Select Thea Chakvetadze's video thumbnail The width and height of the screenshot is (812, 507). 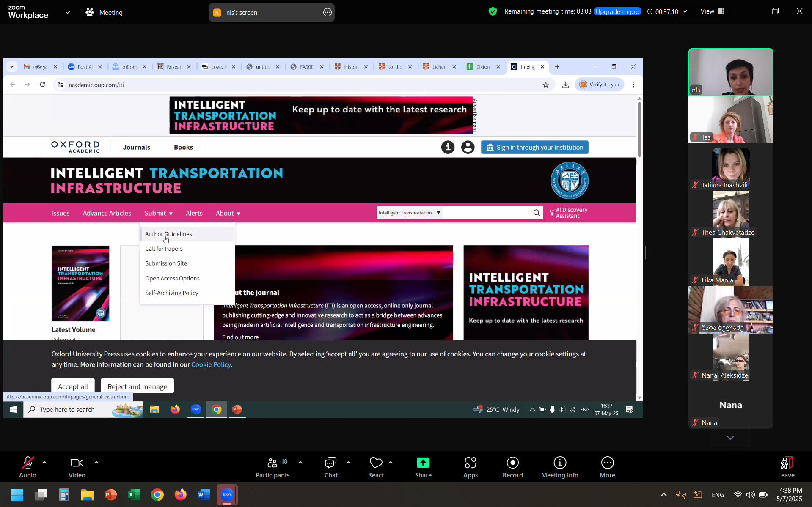[730, 214]
